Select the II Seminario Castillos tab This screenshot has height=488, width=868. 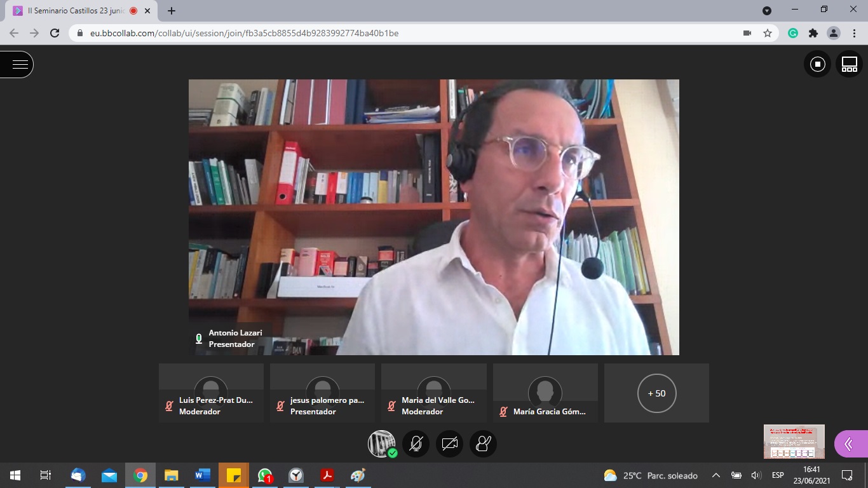(x=76, y=11)
